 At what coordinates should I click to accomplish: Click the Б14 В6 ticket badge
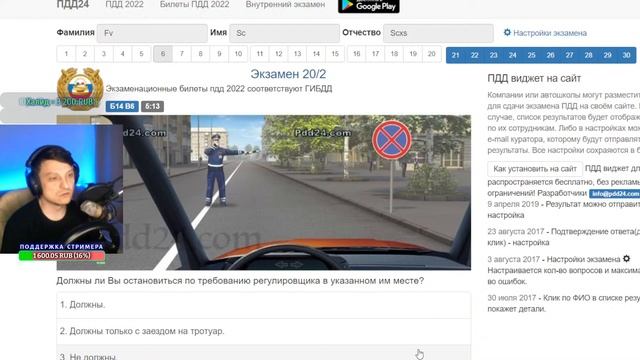coord(122,107)
